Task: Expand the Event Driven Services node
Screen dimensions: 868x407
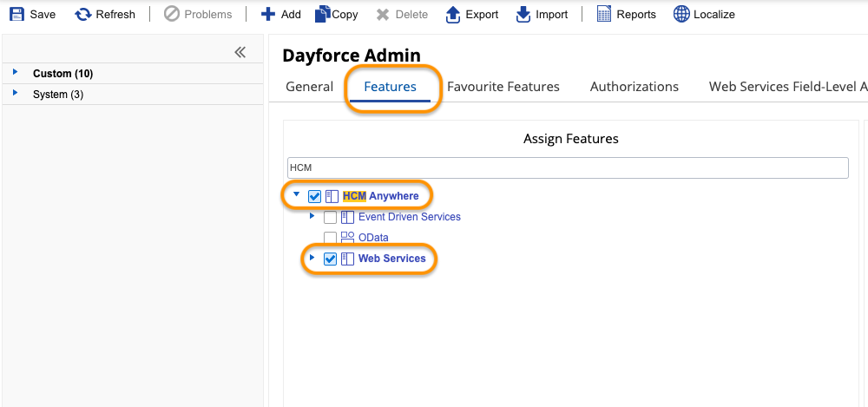Action: pos(312,216)
